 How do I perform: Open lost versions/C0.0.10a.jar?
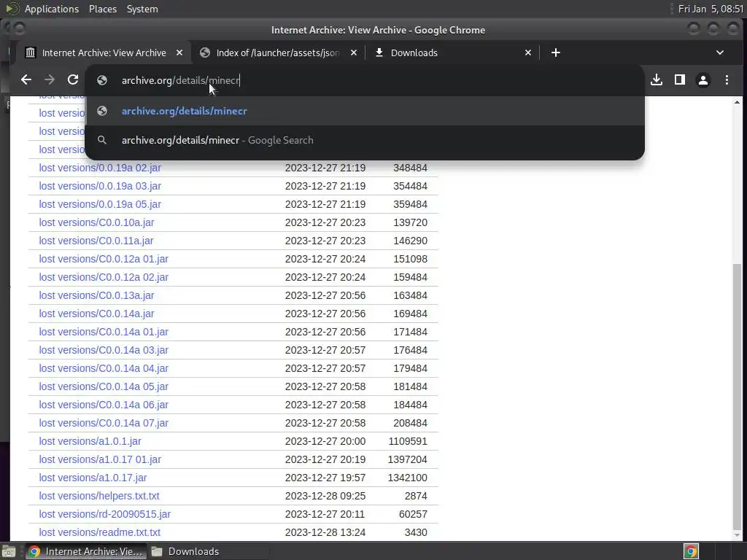point(97,222)
